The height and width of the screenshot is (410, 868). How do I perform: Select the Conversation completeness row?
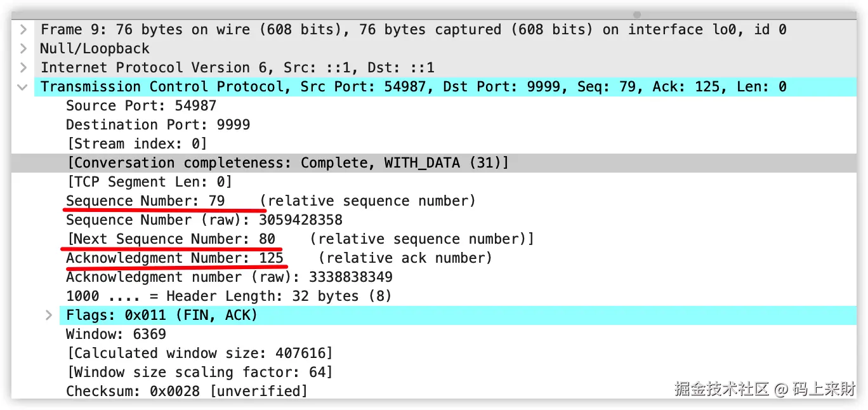click(287, 163)
